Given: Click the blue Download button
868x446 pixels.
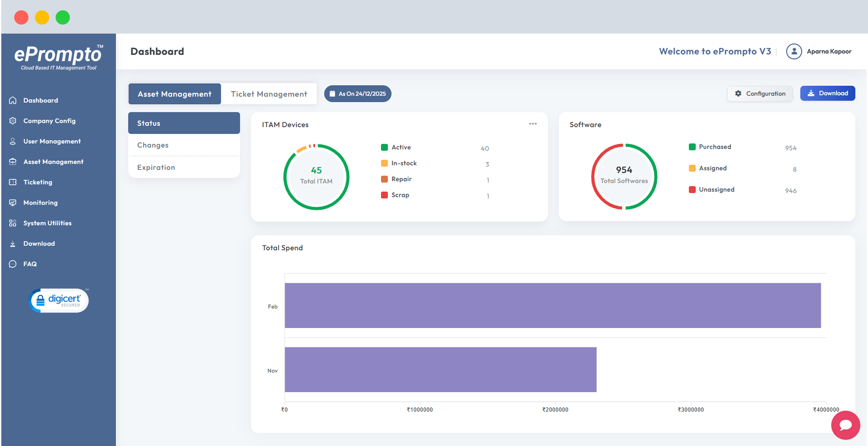Looking at the screenshot, I should coord(827,93).
